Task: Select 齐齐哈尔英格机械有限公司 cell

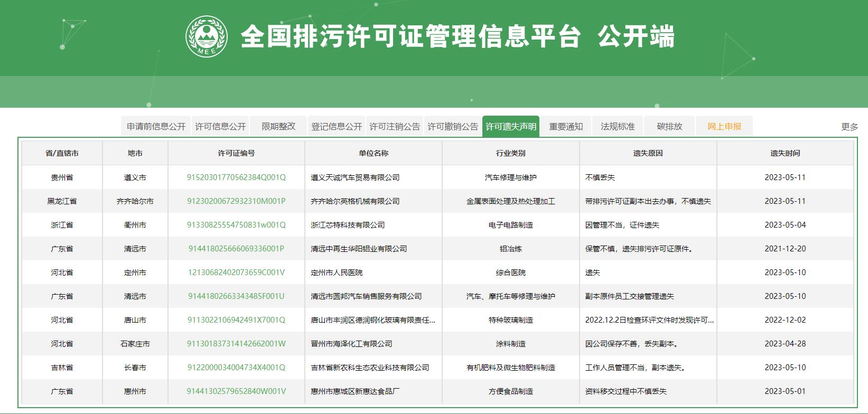Action: tap(374, 201)
